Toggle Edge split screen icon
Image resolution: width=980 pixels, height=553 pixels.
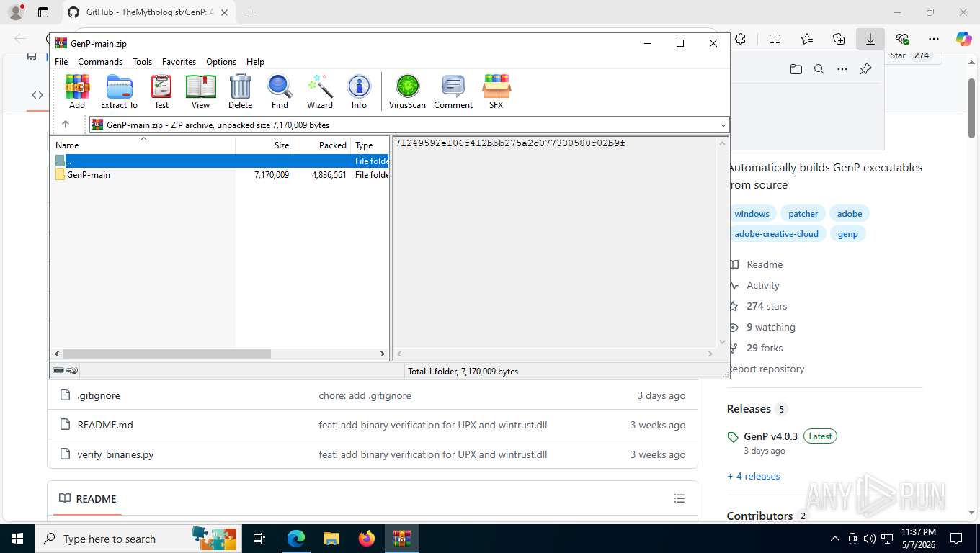tap(775, 39)
